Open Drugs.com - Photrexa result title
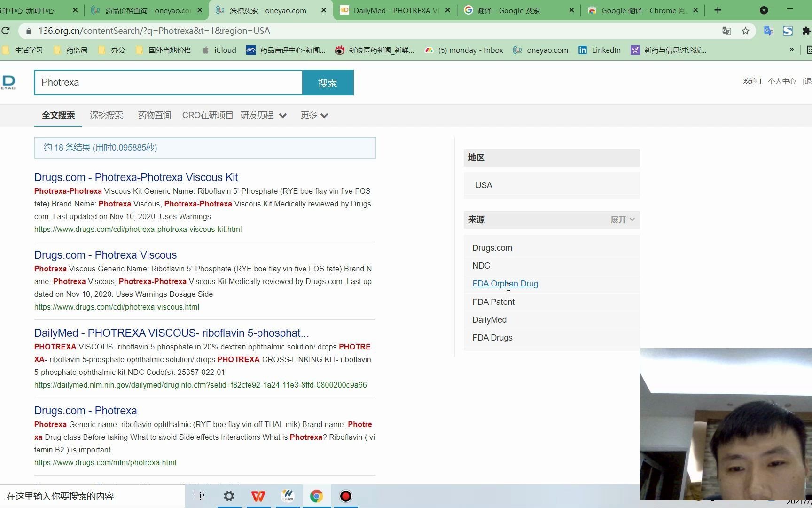The height and width of the screenshot is (508, 812). pyautogui.click(x=86, y=411)
